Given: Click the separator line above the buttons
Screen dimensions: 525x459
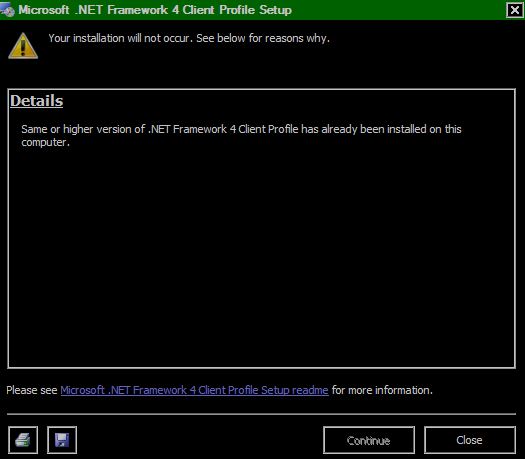Looking at the screenshot, I should point(261,414).
